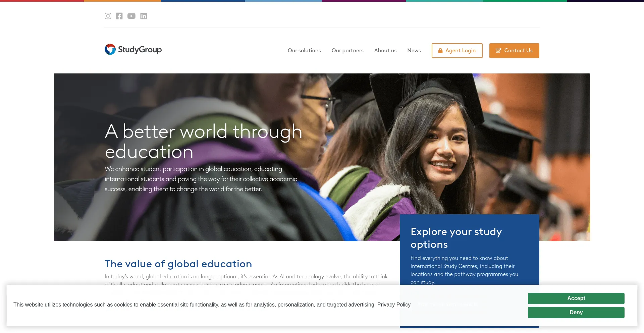
Task: Open the Privacy Policy link
Action: pos(393,305)
